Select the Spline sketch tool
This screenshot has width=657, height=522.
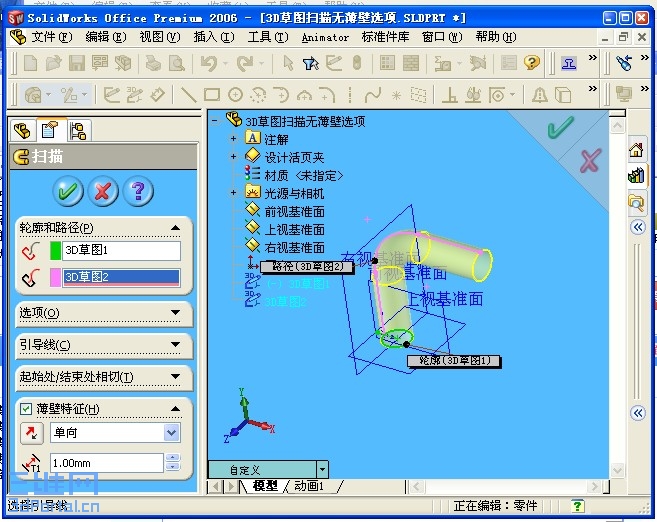tap(372, 95)
